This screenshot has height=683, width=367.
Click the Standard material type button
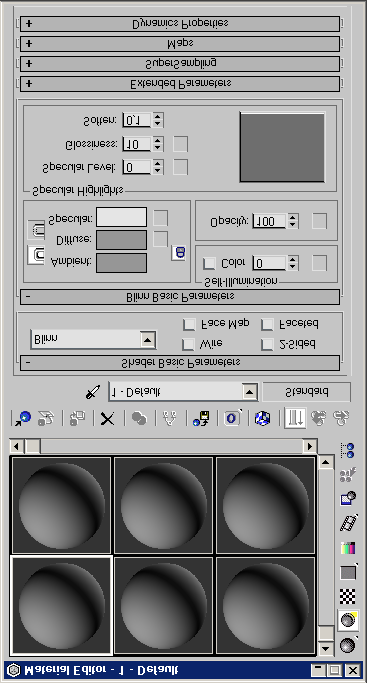click(306, 392)
